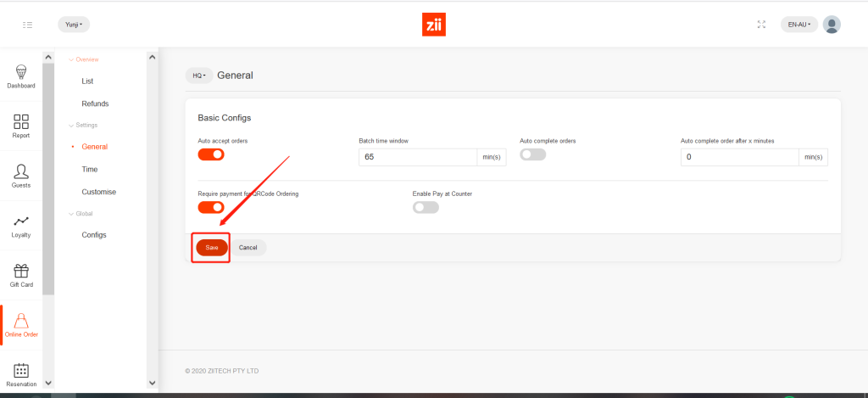868x398 pixels.
Task: Click the Batch time window field
Action: pos(418,157)
